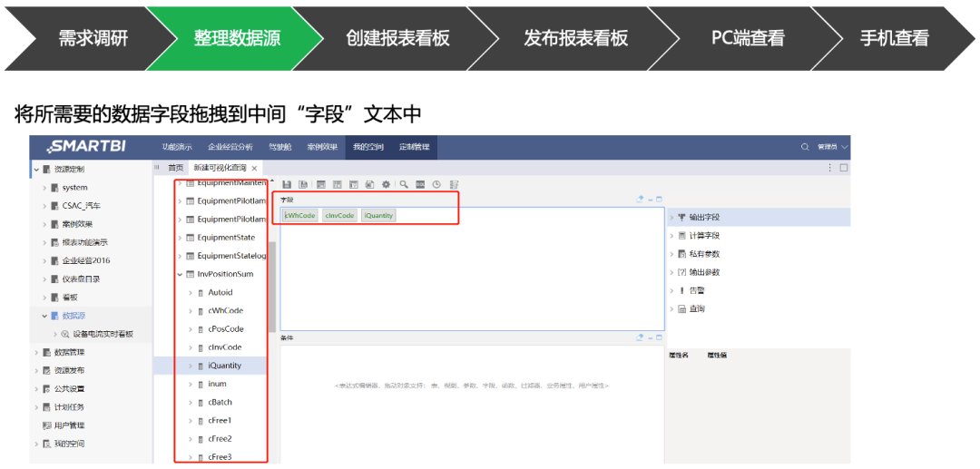Select the 新建可视化查询 tab
The image size is (980, 469).
(220, 168)
